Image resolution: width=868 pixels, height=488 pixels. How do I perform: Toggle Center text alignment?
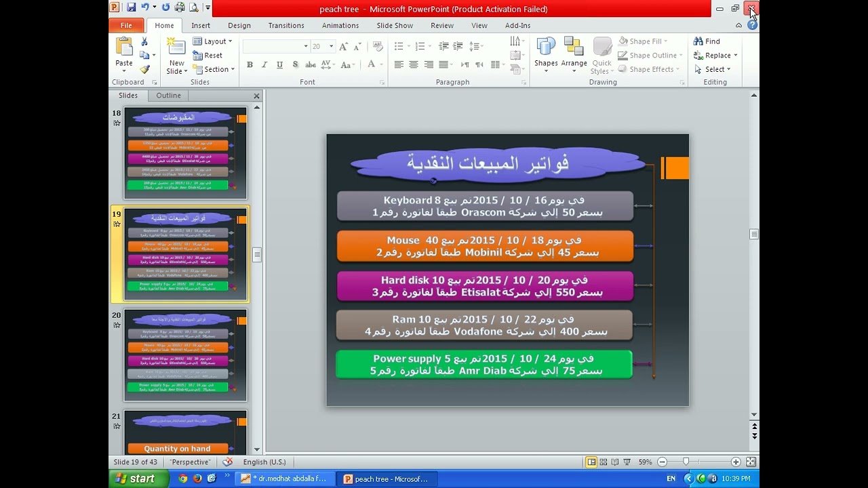(x=414, y=65)
